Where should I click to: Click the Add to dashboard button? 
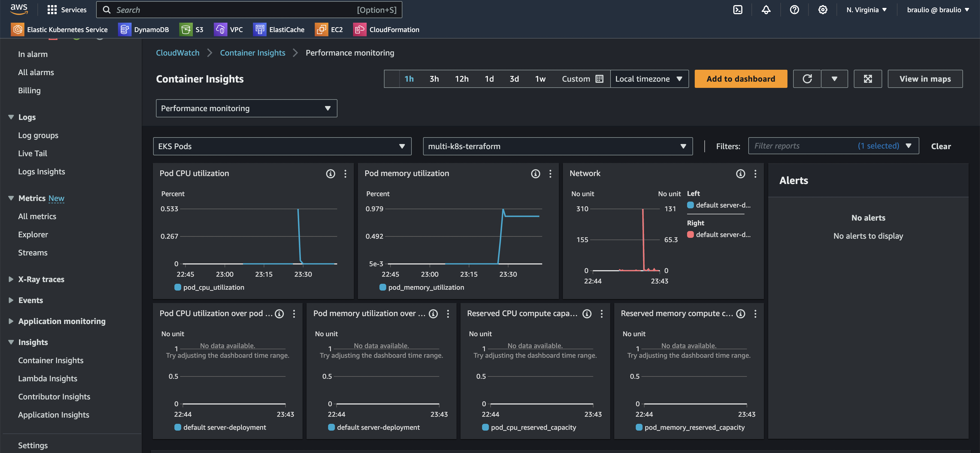(740, 79)
